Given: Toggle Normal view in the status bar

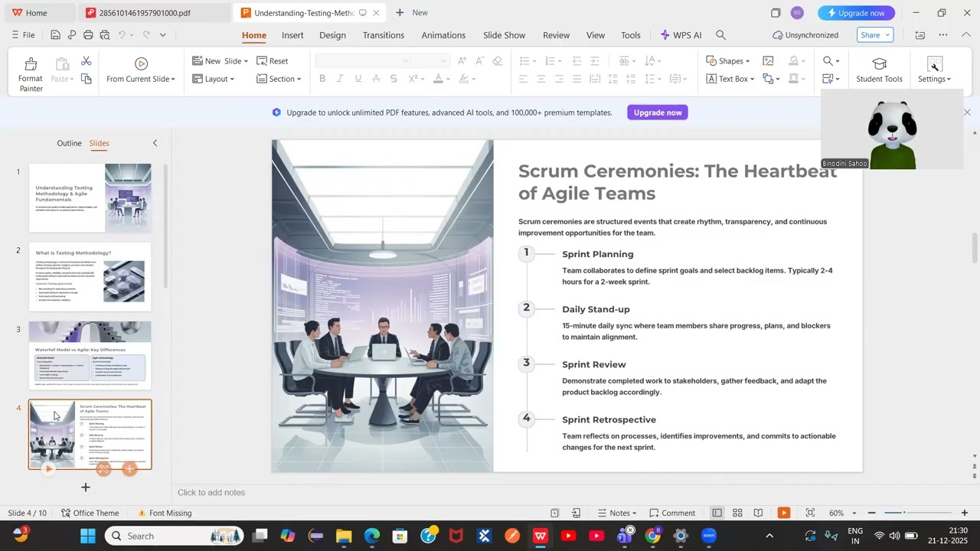Looking at the screenshot, I should [x=717, y=513].
